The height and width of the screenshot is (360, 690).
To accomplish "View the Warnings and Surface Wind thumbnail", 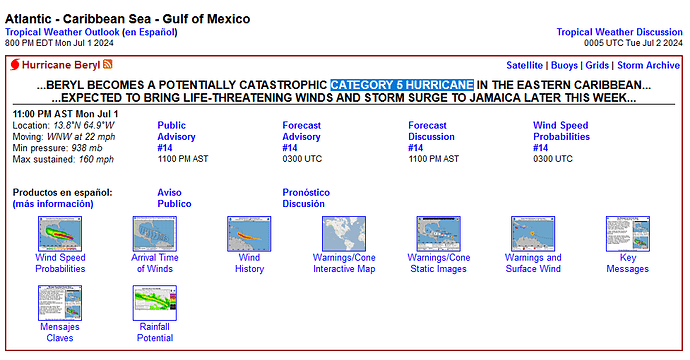I will click(533, 234).
